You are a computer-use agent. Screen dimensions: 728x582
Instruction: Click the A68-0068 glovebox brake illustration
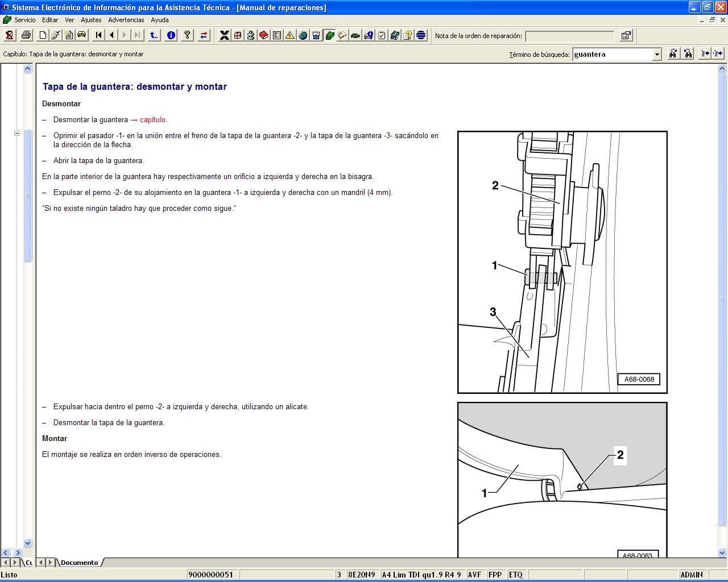[562, 262]
